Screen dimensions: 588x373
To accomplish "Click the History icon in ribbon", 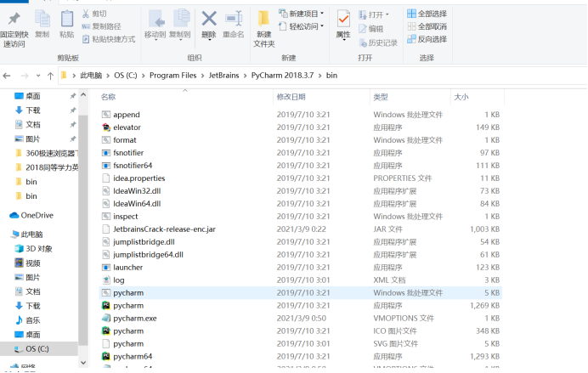I will (x=363, y=42).
